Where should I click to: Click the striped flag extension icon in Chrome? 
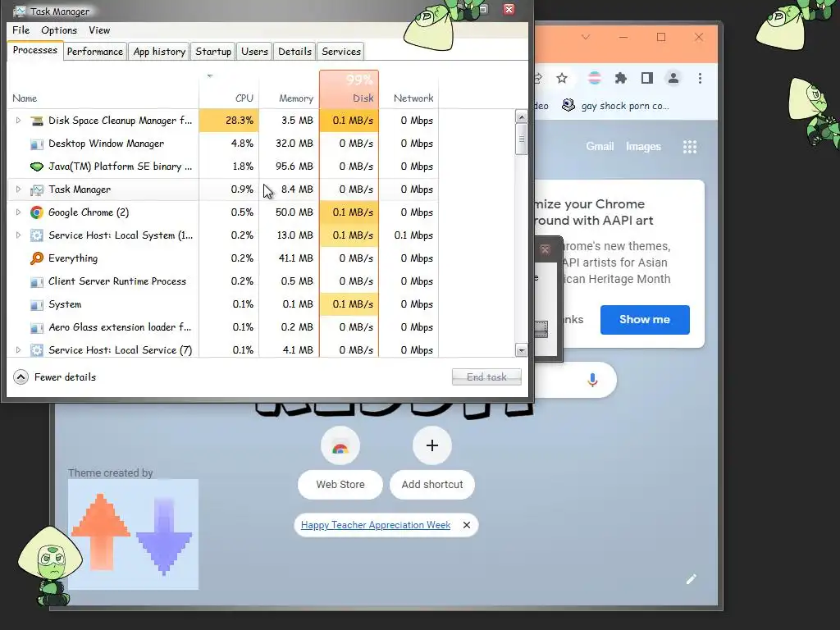594,78
